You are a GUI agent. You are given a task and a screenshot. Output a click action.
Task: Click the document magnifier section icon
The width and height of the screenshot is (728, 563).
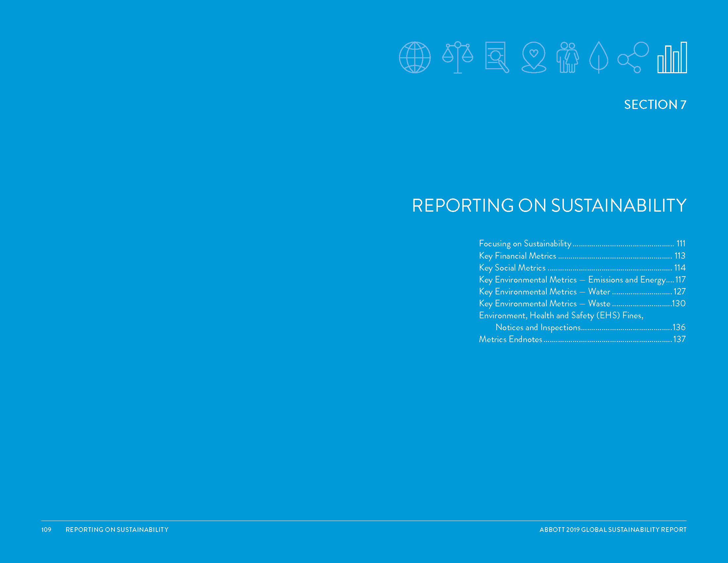[x=497, y=57]
